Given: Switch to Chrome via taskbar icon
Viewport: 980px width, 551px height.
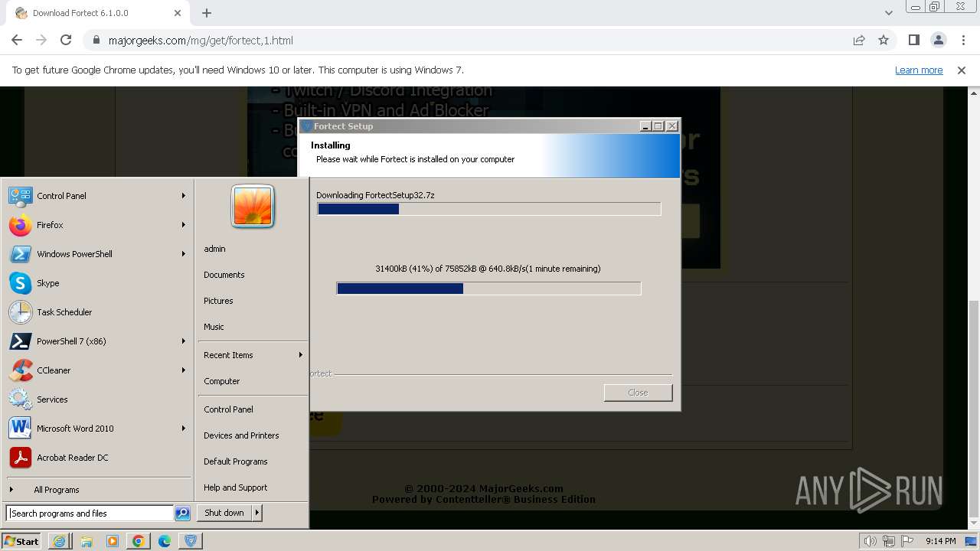Looking at the screenshot, I should point(139,541).
